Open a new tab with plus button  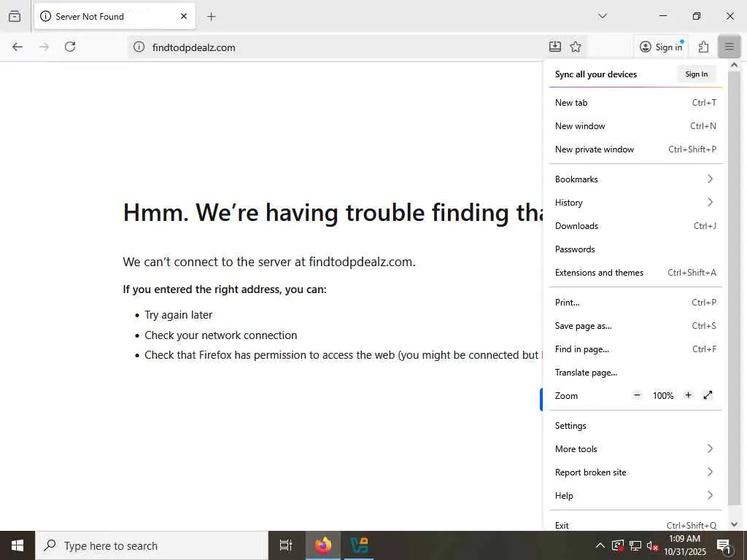coord(212,17)
